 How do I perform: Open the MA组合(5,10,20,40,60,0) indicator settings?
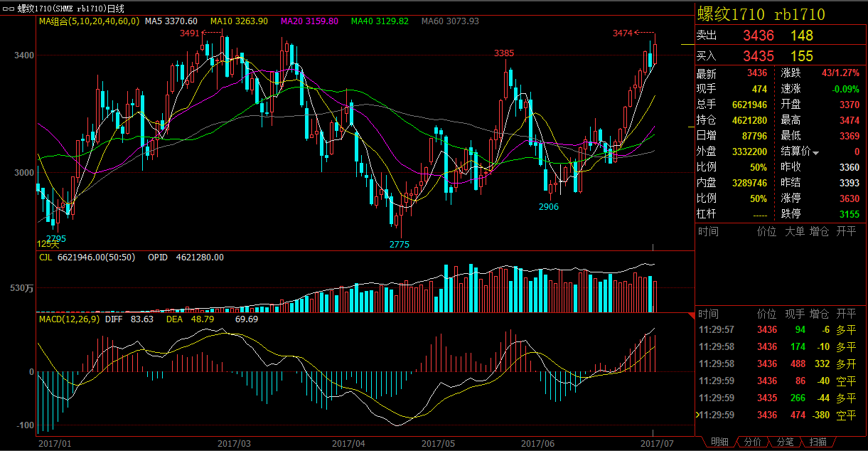click(x=89, y=21)
